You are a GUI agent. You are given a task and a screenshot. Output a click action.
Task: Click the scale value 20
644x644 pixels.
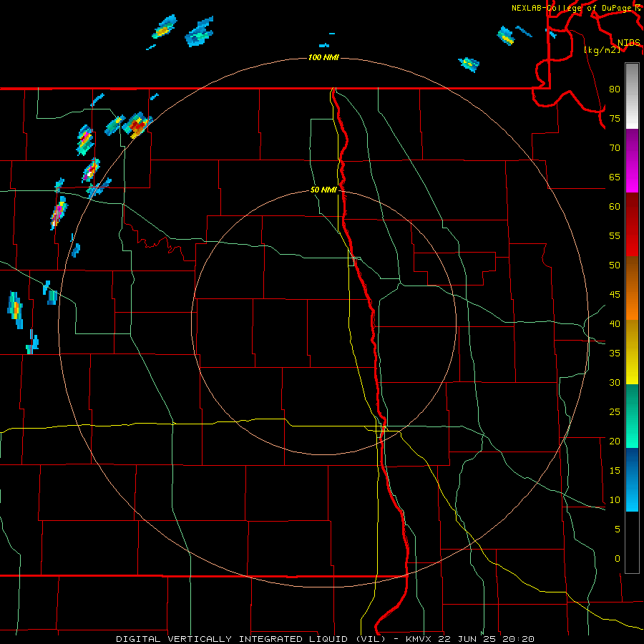(x=615, y=441)
